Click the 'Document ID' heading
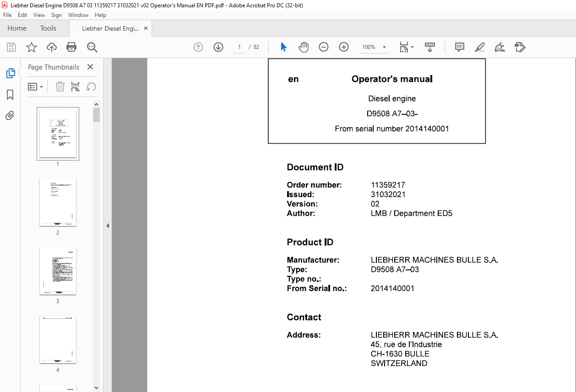Viewport: 576px width, 392px height. click(x=315, y=167)
